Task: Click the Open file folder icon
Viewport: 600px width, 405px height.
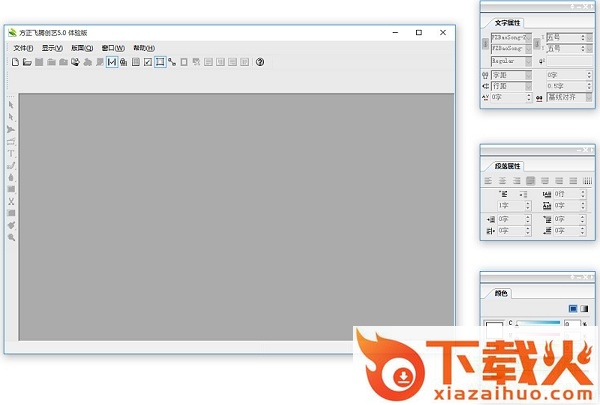Action: (27, 62)
